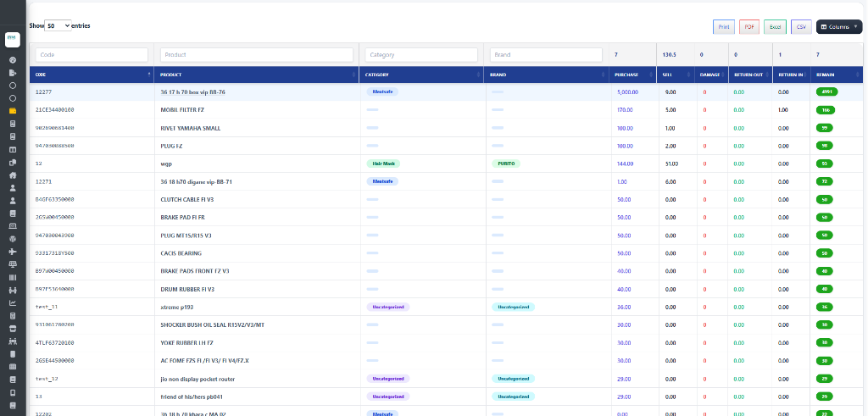868x416 pixels.
Task: Export table with the Excel button
Action: click(775, 26)
